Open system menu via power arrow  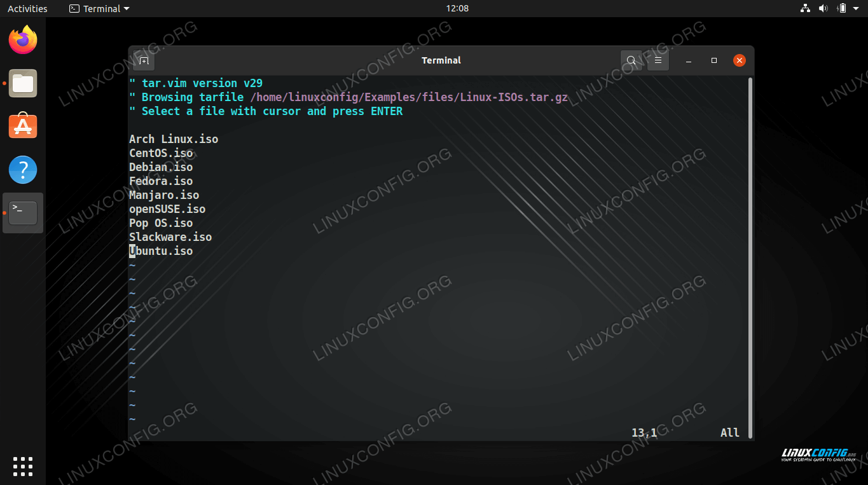pos(856,8)
